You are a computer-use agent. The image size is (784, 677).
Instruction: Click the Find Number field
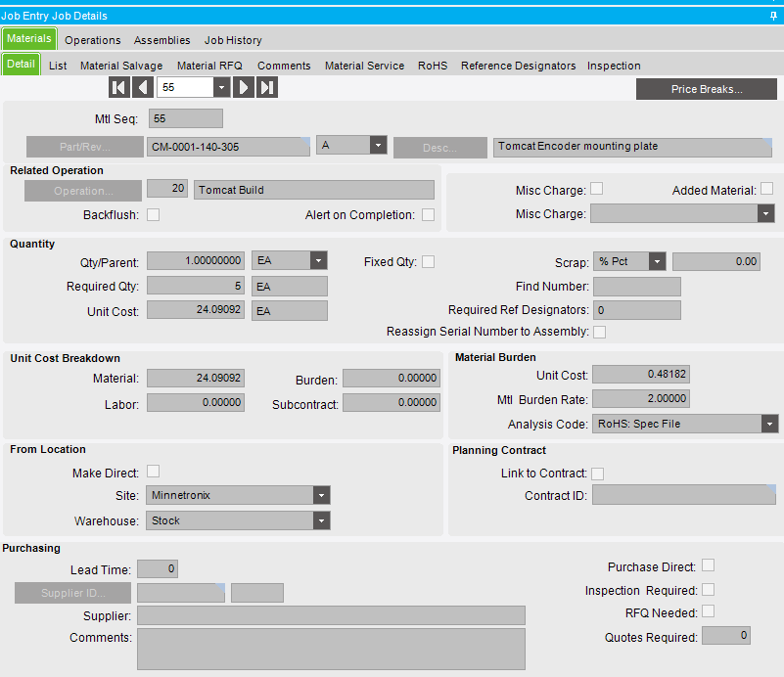click(x=637, y=287)
